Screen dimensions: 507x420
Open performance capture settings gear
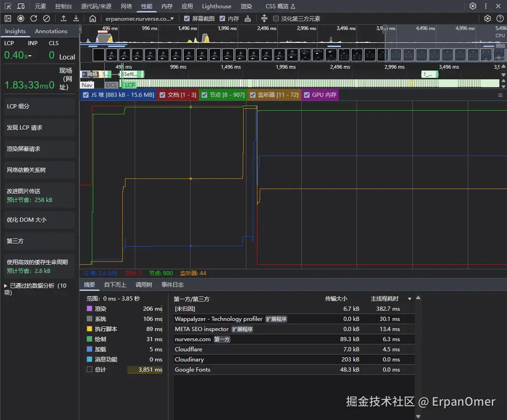487,18
